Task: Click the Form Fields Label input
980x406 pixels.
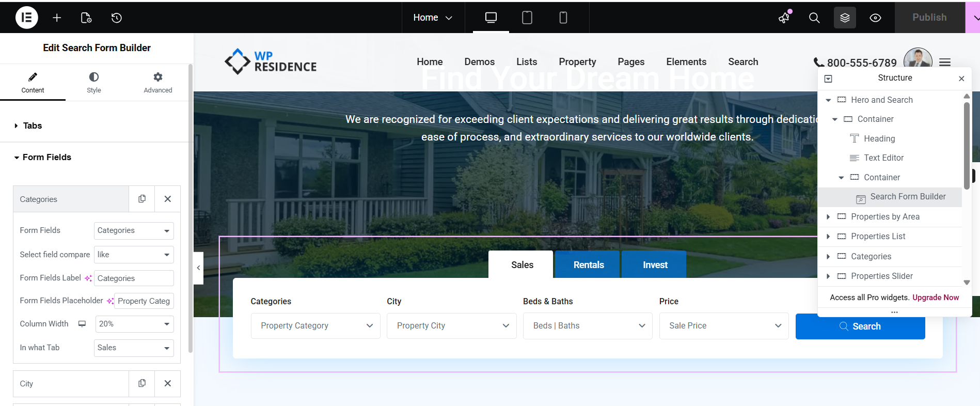Action: coord(134,278)
